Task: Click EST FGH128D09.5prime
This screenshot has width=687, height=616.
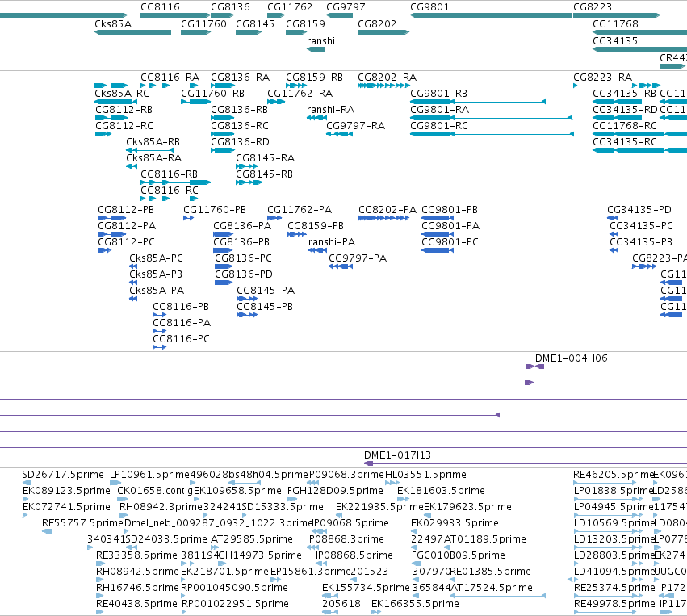Action: click(x=335, y=491)
